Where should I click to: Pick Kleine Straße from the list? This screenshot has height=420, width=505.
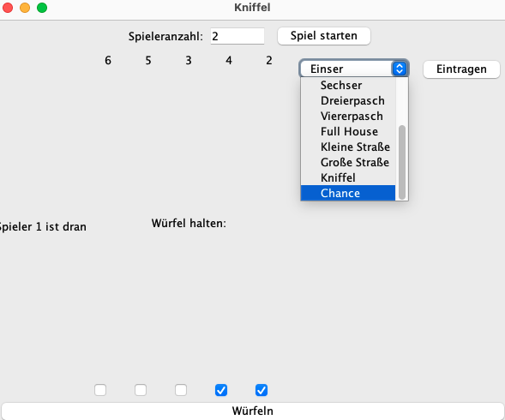coord(348,147)
